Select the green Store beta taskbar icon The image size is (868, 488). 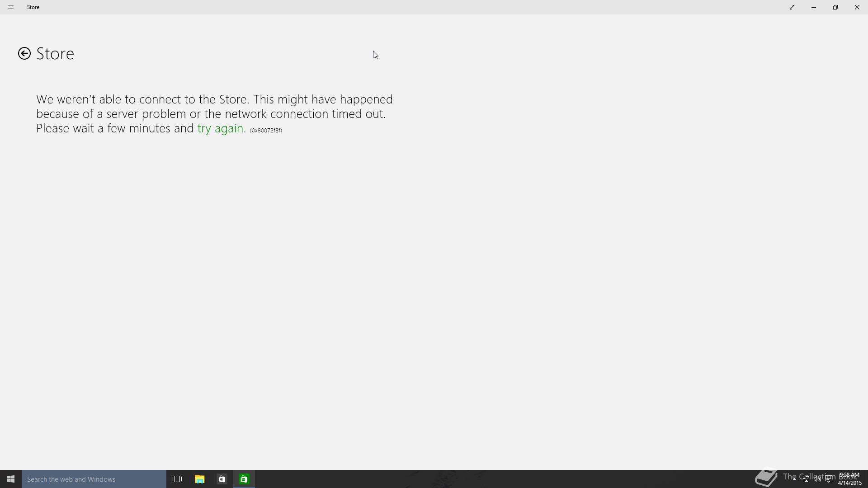244,479
